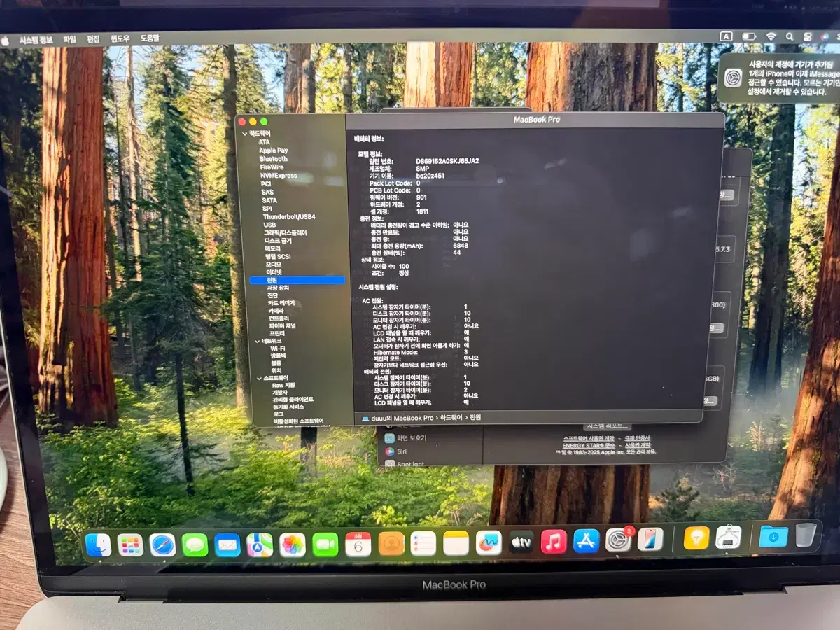Open the Trash in the Dock
The width and height of the screenshot is (840, 630).
[x=806, y=535]
